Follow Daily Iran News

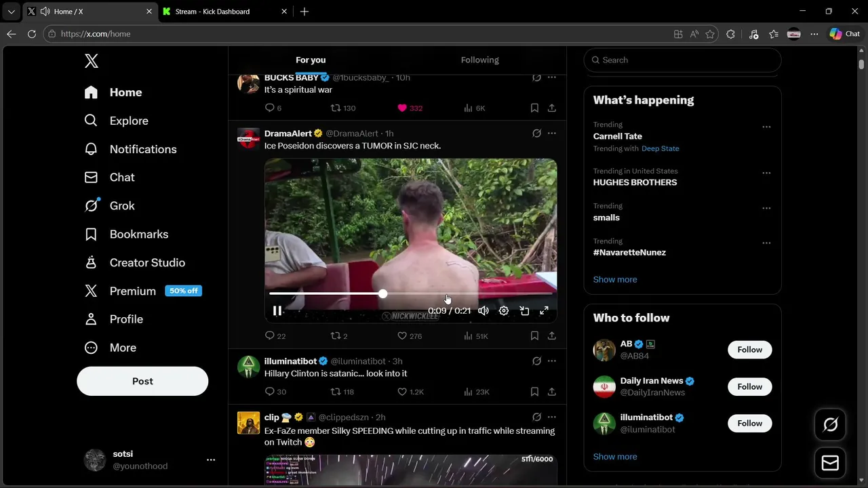click(x=749, y=386)
